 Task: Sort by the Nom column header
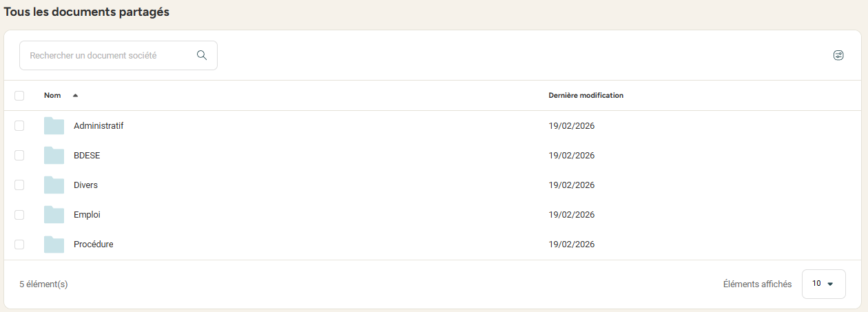click(x=52, y=96)
